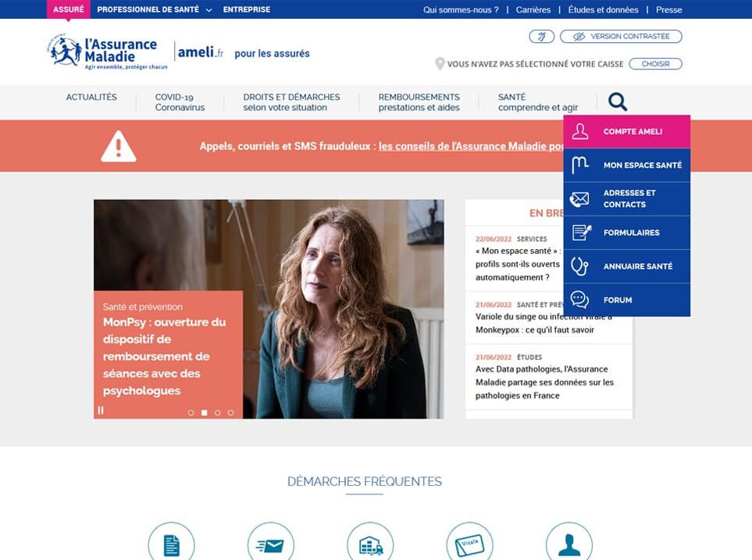Click the Adresses et Contacts envelope icon
Screen dimensions: 752x560
click(579, 198)
